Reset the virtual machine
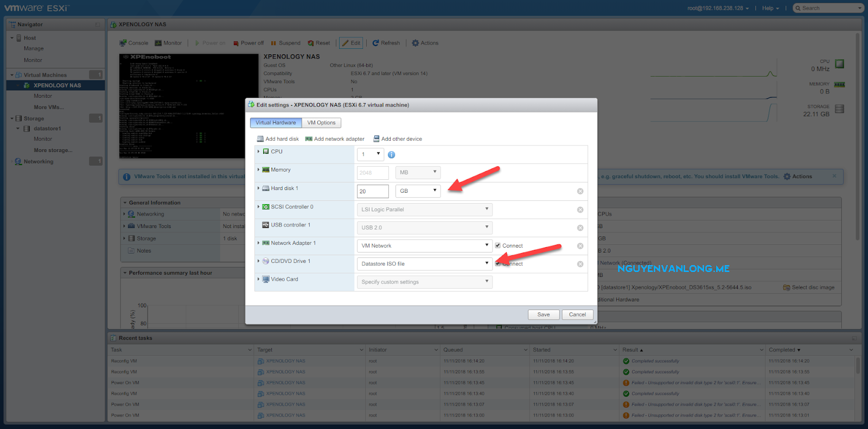This screenshot has width=868, height=429. (319, 43)
